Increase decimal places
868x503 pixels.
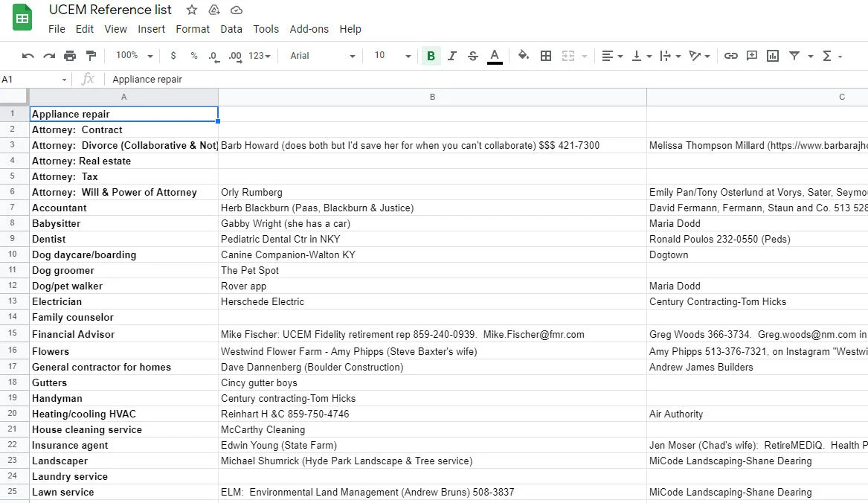click(x=235, y=55)
